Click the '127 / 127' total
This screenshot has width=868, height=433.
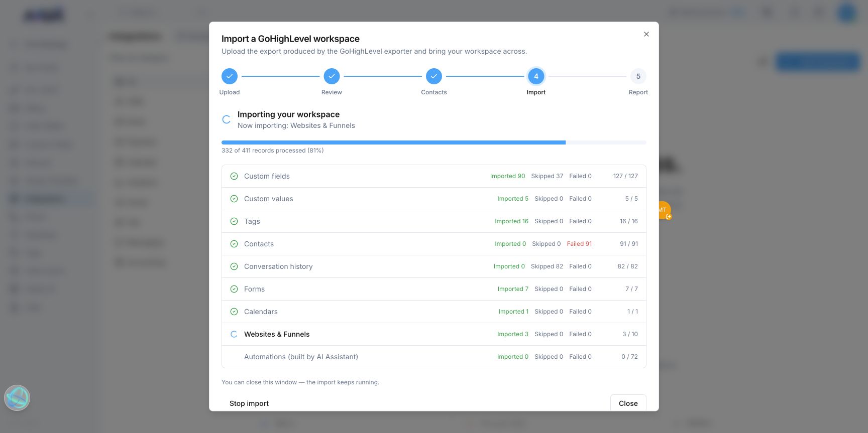coord(625,176)
